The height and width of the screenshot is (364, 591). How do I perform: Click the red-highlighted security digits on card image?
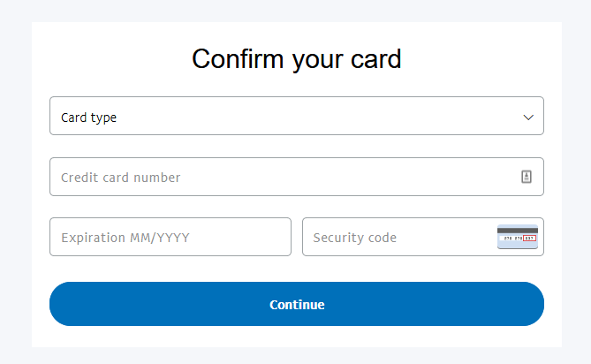point(529,239)
